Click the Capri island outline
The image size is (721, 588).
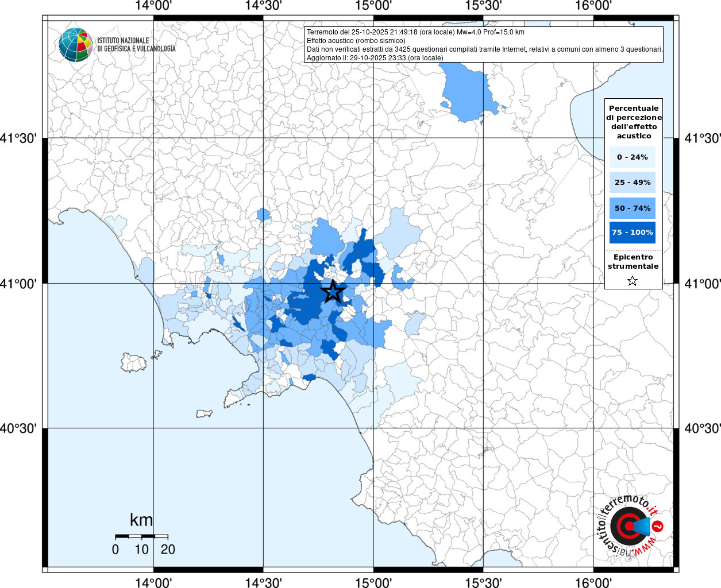pos(205,413)
